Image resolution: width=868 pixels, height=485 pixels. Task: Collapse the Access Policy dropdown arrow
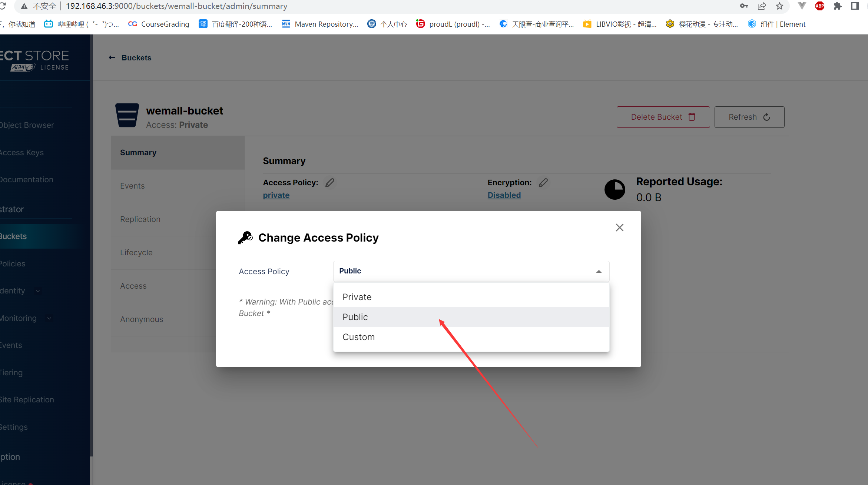point(599,272)
